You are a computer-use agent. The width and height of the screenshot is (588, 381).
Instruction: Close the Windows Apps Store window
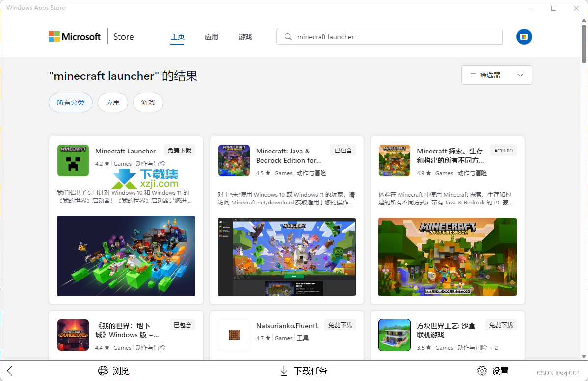click(x=576, y=8)
